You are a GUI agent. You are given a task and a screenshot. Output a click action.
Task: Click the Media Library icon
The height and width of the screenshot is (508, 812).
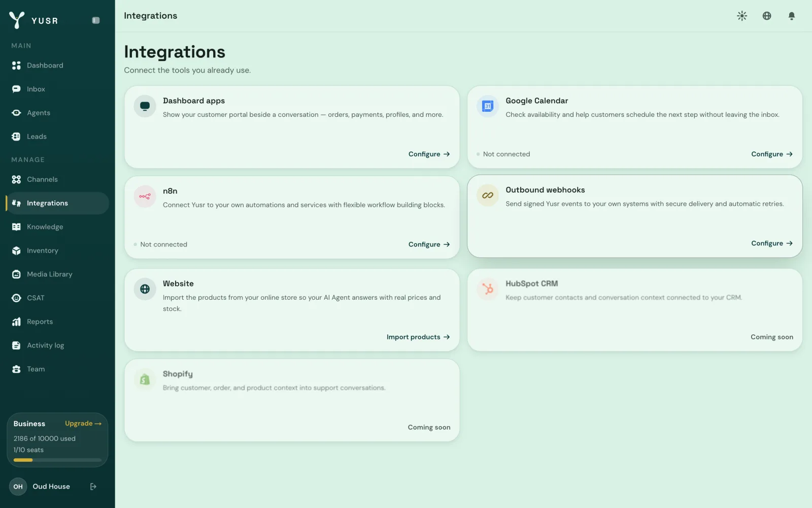point(16,274)
